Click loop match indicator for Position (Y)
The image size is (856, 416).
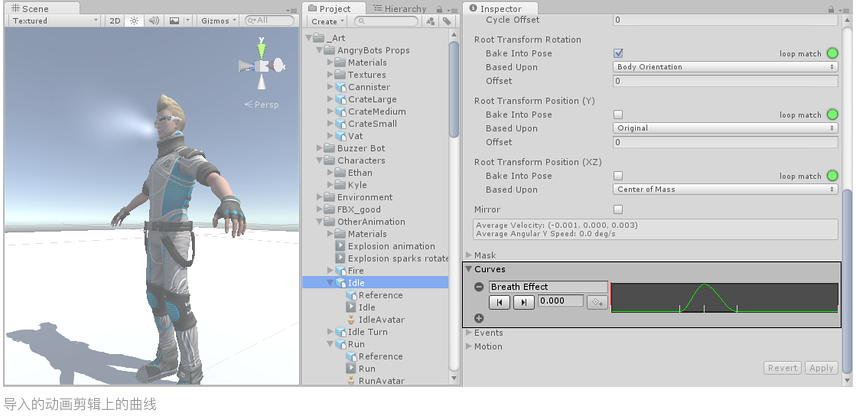[x=832, y=115]
